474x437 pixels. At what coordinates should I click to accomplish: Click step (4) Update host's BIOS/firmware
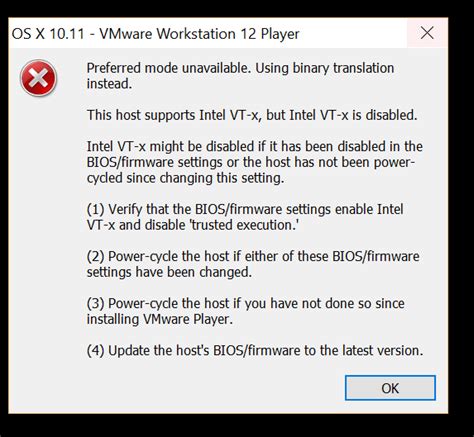coord(255,351)
